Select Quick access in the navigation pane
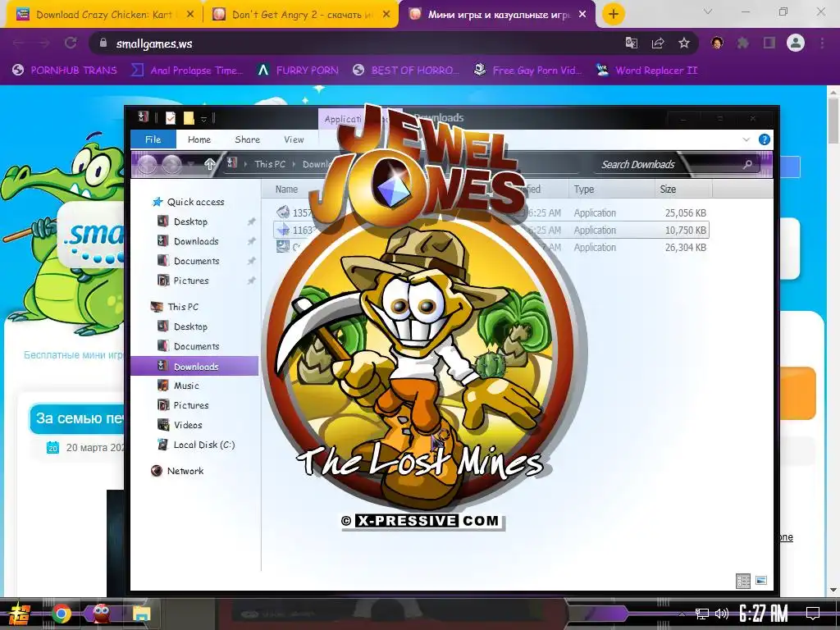This screenshot has width=840, height=630. pyautogui.click(x=195, y=202)
